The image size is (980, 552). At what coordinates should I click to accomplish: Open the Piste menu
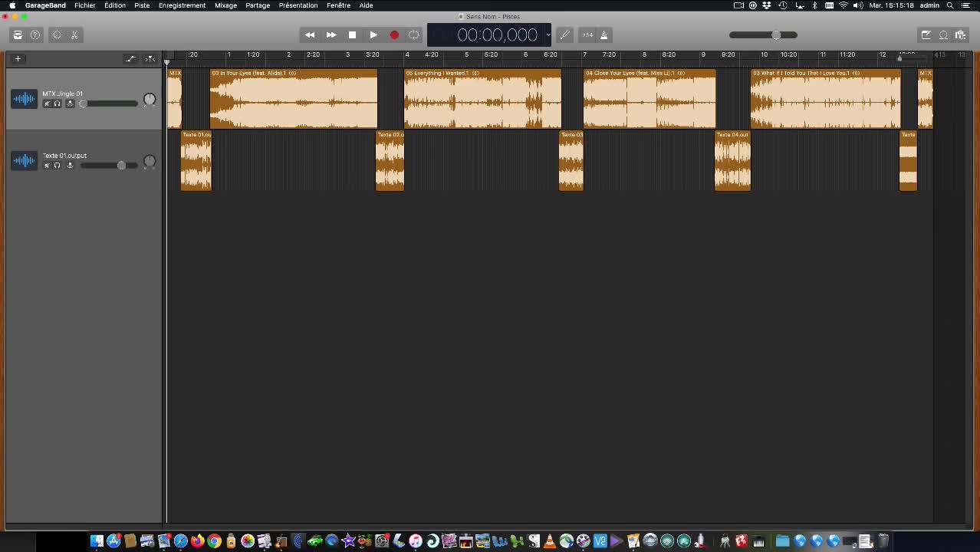pyautogui.click(x=142, y=5)
